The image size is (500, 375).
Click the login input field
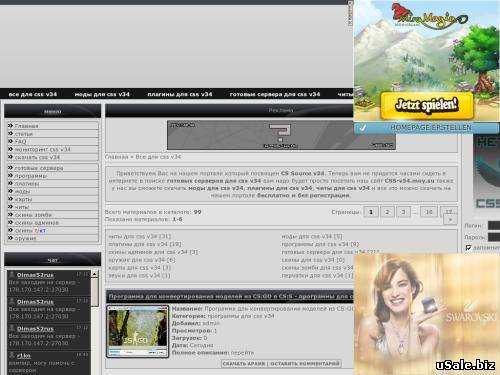[x=494, y=225]
